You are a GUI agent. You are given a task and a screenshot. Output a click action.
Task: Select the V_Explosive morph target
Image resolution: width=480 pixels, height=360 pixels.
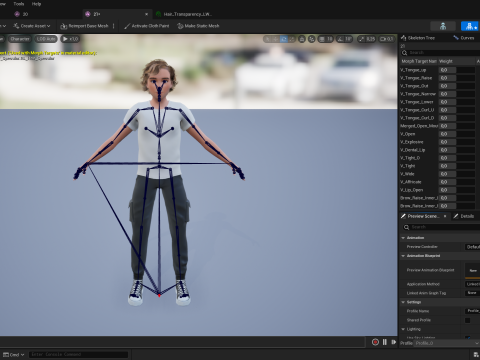tap(412, 142)
